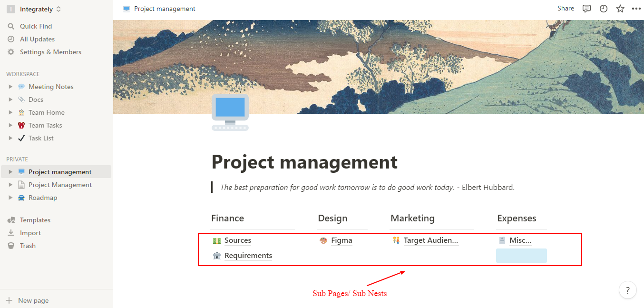Screen dimensions: 644x308
Task: Open the Integrately workspace switcher
Action: [x=34, y=9]
